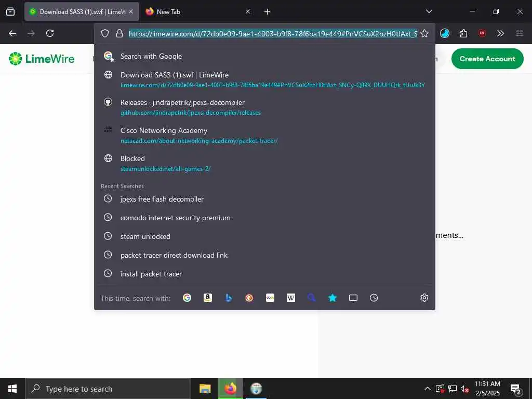The width and height of the screenshot is (532, 399).
Task: Close the Download SAS3 tab
Action: click(131, 11)
